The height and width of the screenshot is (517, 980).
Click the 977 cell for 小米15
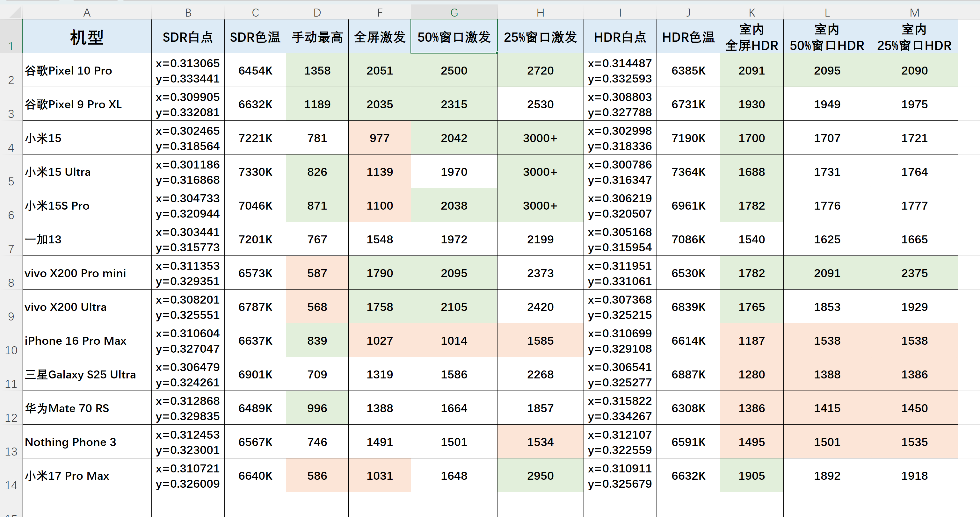(380, 138)
